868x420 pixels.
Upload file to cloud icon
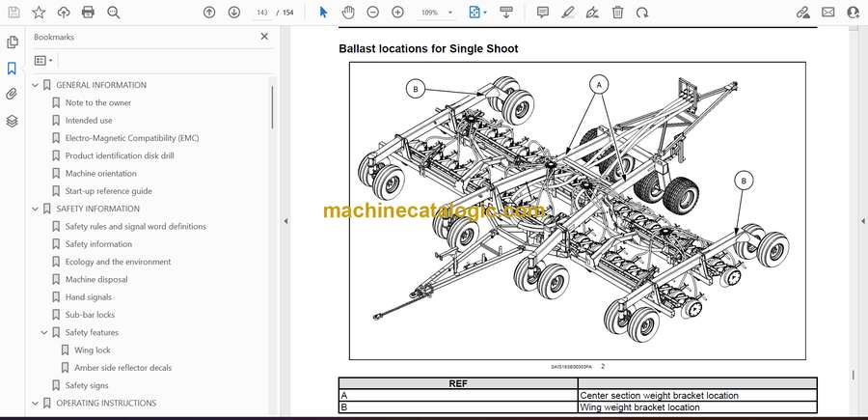(64, 13)
